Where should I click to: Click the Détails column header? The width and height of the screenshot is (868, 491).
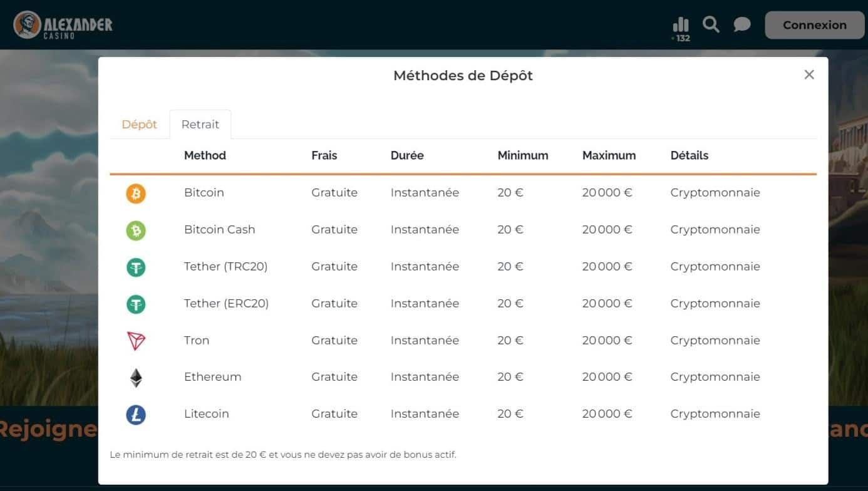click(x=690, y=155)
